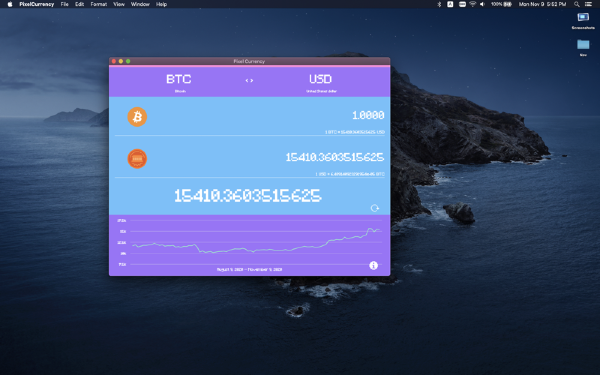Screen dimensions: 600x375
Task: Open Spotlight search magnifier icon
Action: pos(577,4)
